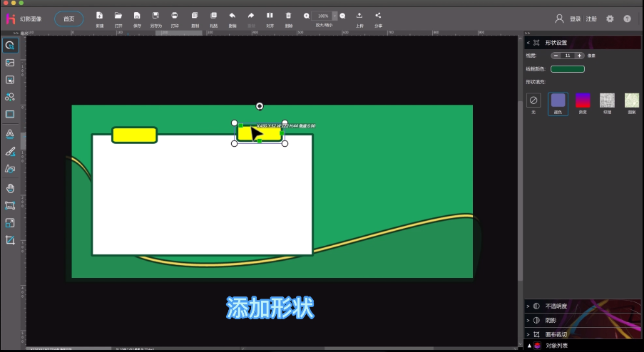Click the 打印 (Print) icon
This screenshot has height=352, width=644.
pyautogui.click(x=175, y=16)
